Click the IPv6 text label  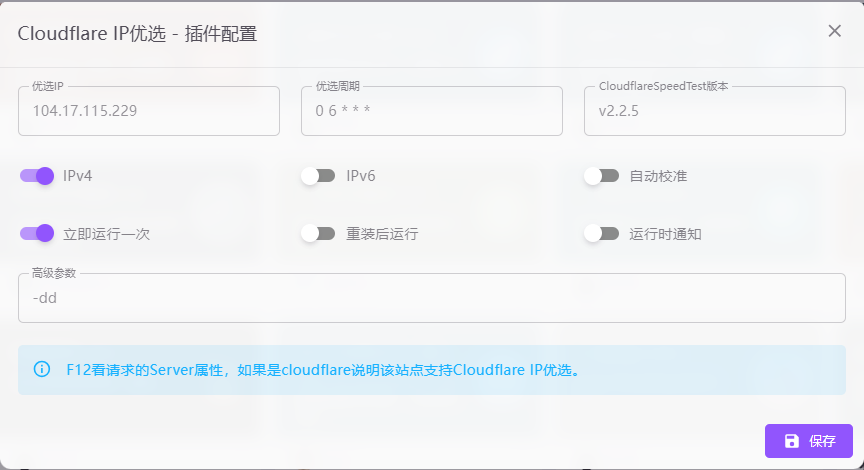pos(361,176)
